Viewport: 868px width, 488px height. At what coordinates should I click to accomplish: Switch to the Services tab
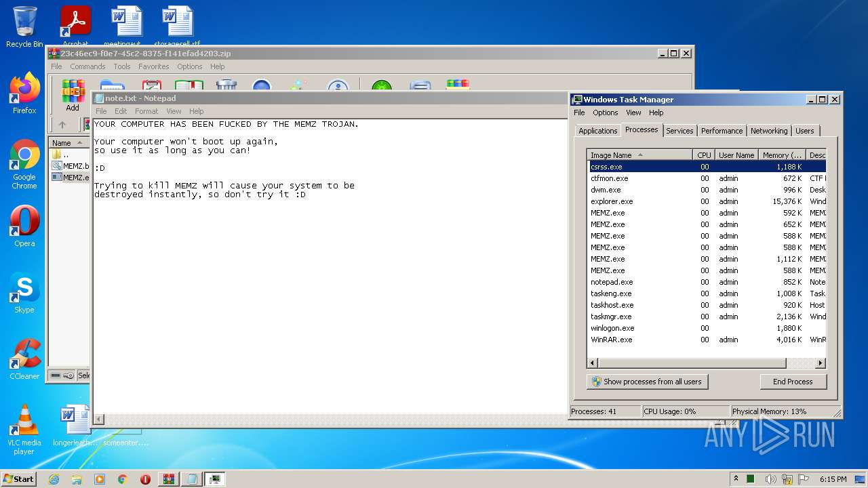point(679,131)
